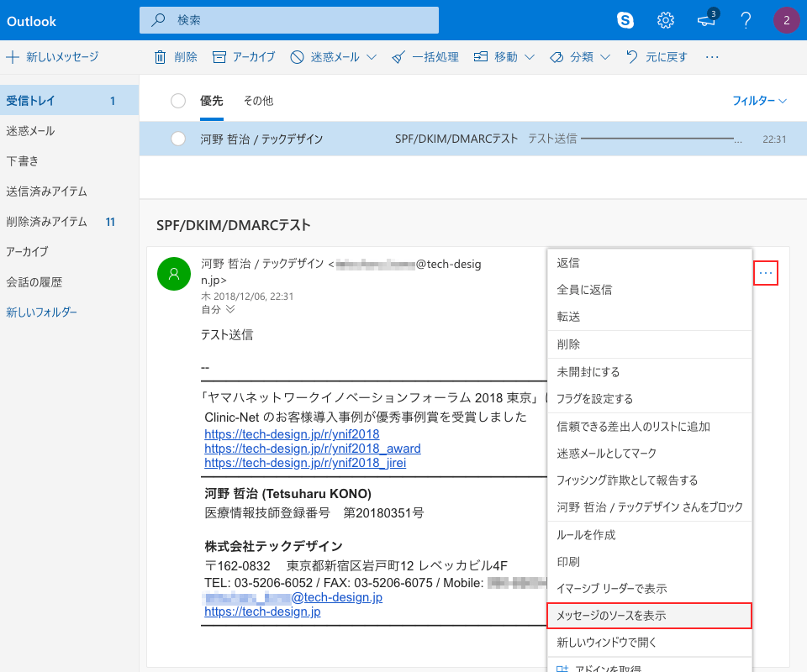Image resolution: width=807 pixels, height=672 pixels.
Task: Open the ynif2018_award link
Action: pyautogui.click(x=312, y=448)
